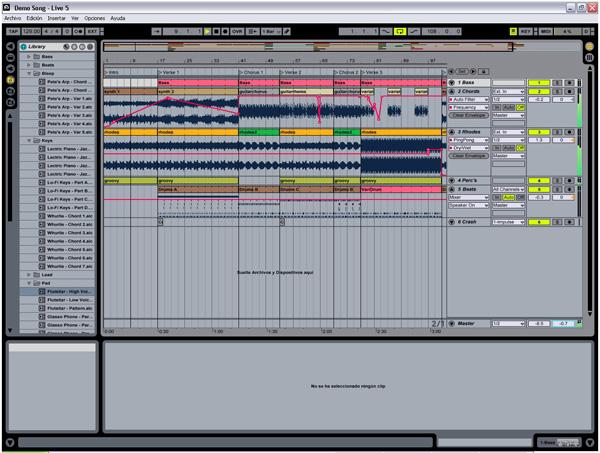Click the browser search button in Library header
Screen dimensions: 600x453
pyautogui.click(x=66, y=47)
